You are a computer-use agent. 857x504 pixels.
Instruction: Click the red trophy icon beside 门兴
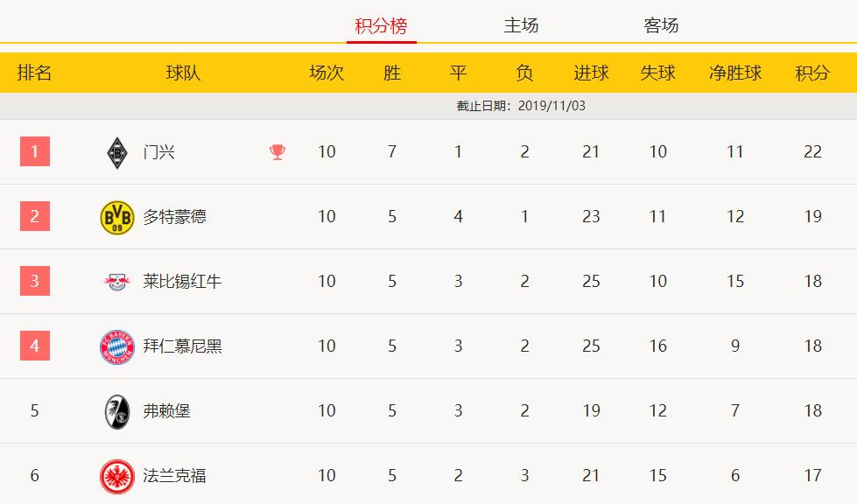pyautogui.click(x=277, y=151)
